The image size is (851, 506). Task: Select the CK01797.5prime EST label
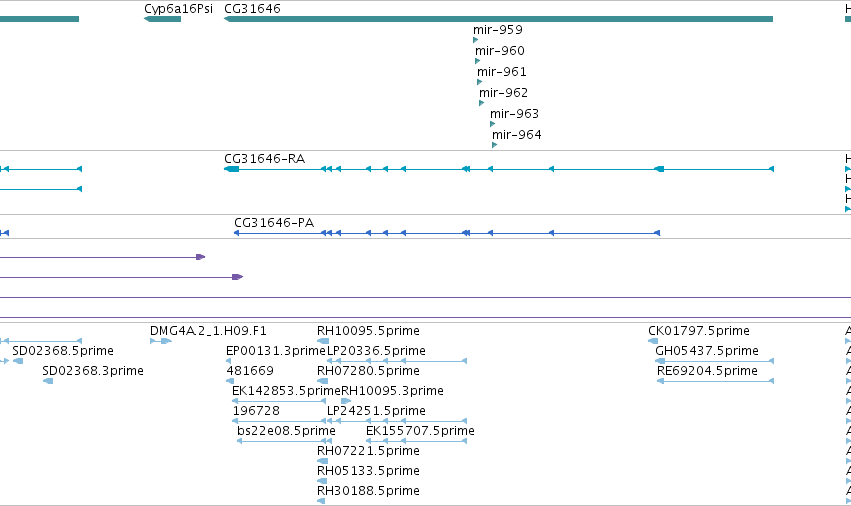pyautogui.click(x=698, y=331)
